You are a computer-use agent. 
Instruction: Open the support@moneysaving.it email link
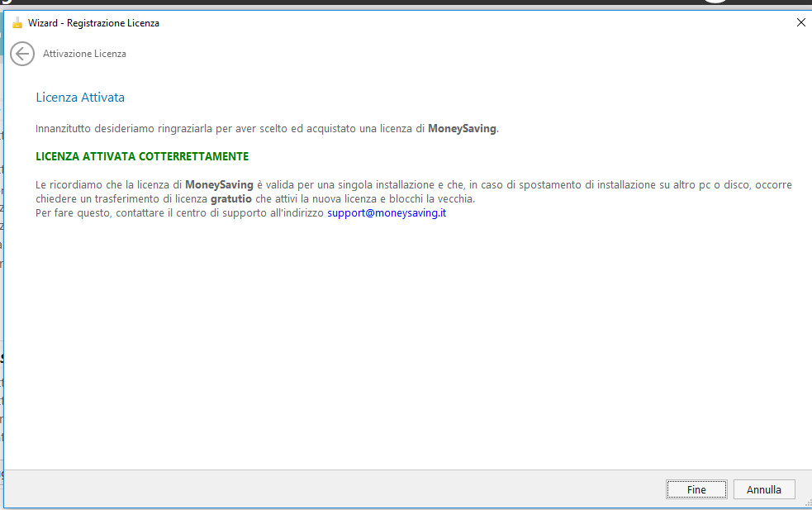click(387, 213)
